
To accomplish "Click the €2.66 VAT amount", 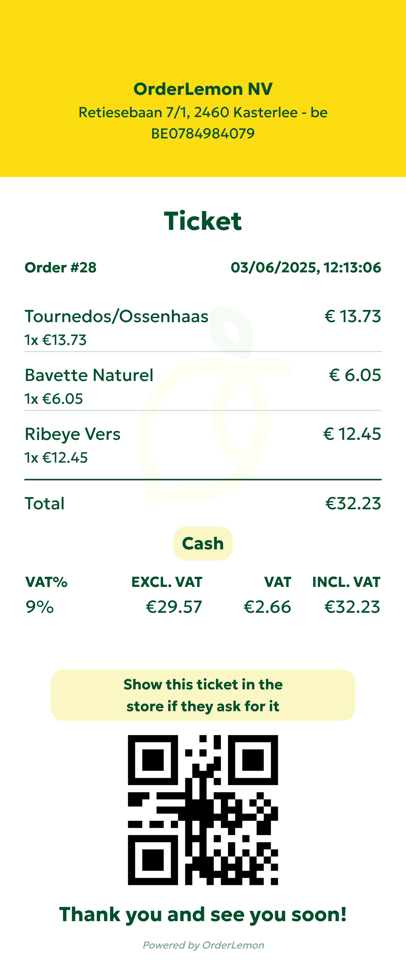I will (267, 607).
